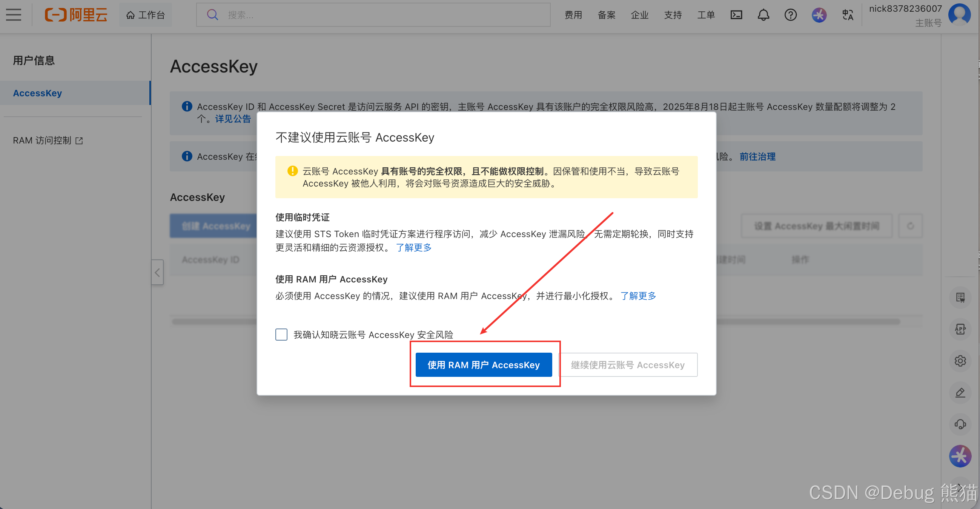Open feedback pen icon in right sidebar
980x509 pixels.
click(961, 392)
